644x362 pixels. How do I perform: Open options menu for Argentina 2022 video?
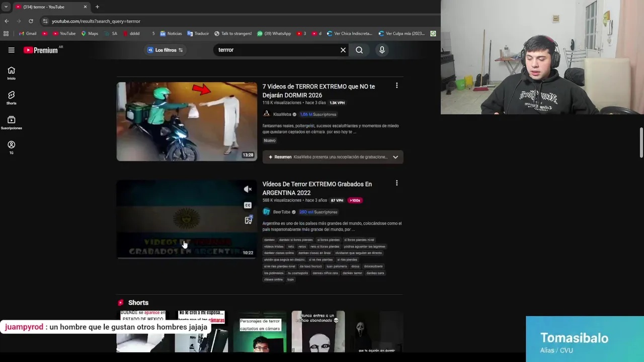point(396,184)
